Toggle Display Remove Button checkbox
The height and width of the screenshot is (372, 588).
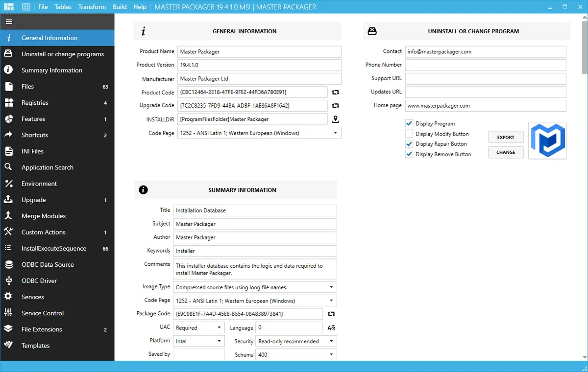click(409, 154)
